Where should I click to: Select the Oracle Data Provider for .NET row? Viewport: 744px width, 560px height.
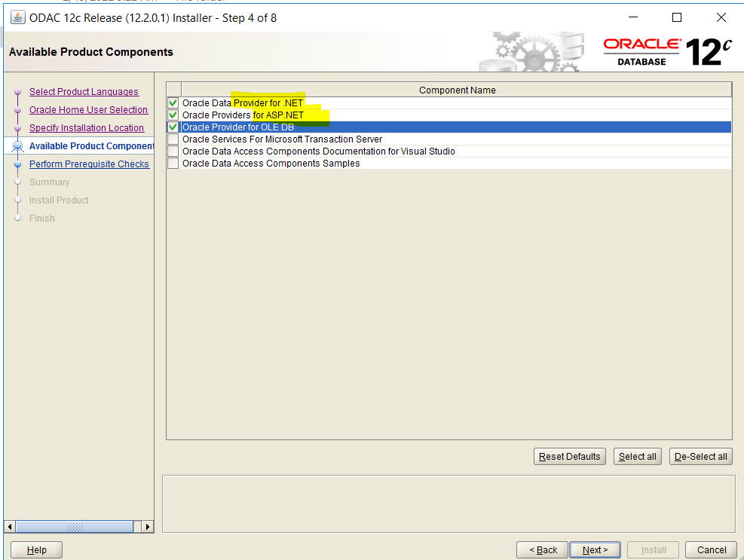(x=456, y=103)
